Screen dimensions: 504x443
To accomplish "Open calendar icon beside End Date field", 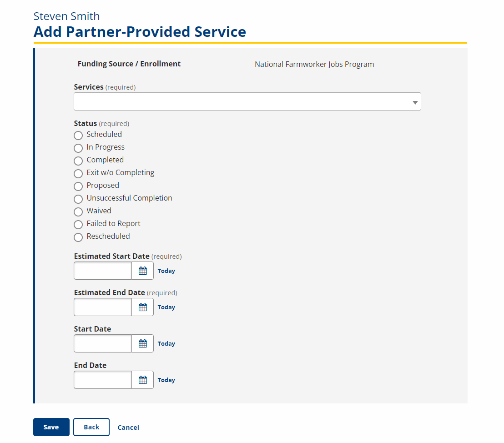I will [143, 380].
